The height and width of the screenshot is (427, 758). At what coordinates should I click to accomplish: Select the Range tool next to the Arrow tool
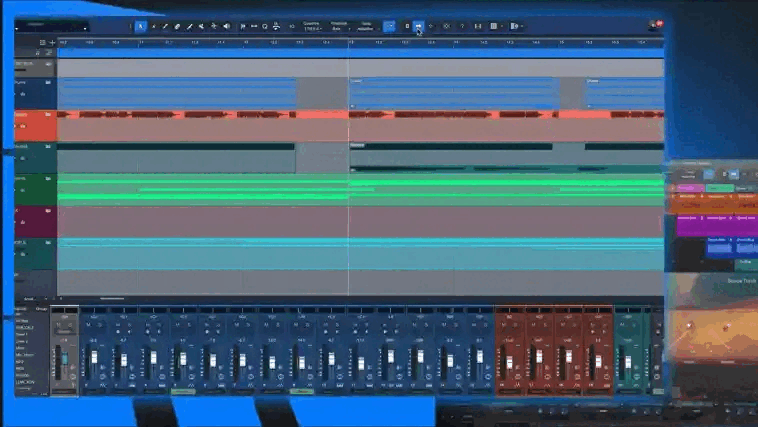[x=154, y=26]
